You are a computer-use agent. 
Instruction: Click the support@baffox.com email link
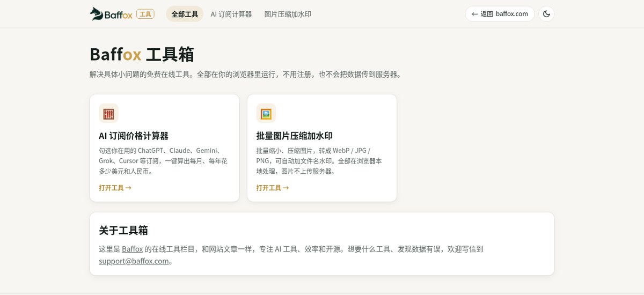[134, 261]
